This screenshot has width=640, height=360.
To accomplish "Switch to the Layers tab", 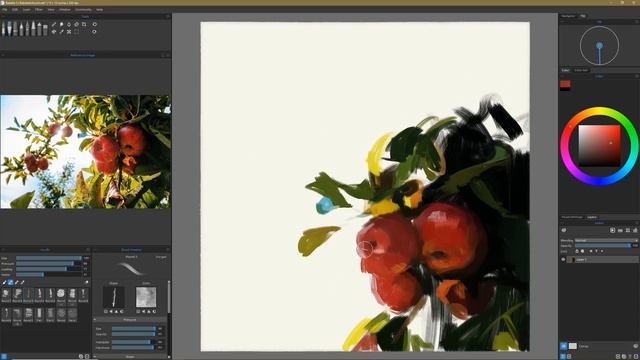I will [x=592, y=217].
